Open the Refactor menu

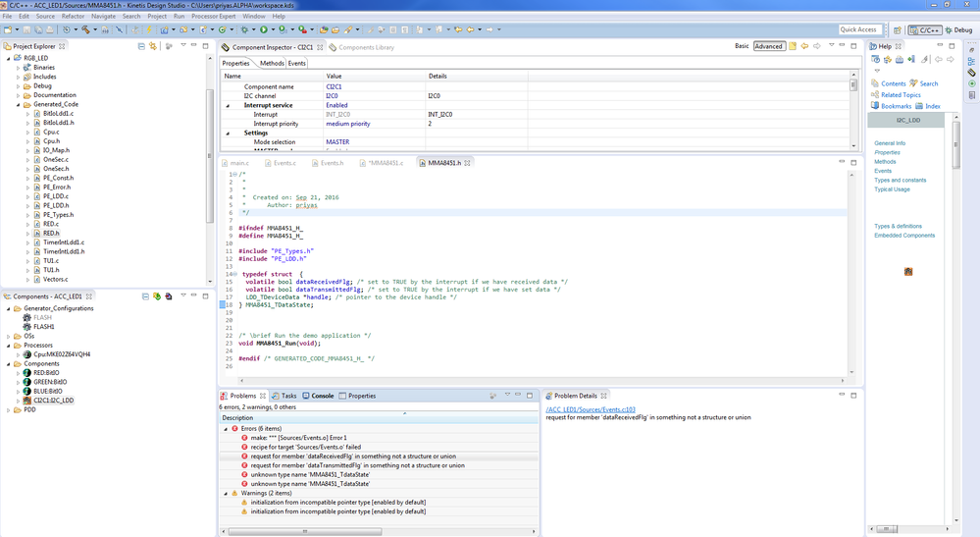[73, 17]
